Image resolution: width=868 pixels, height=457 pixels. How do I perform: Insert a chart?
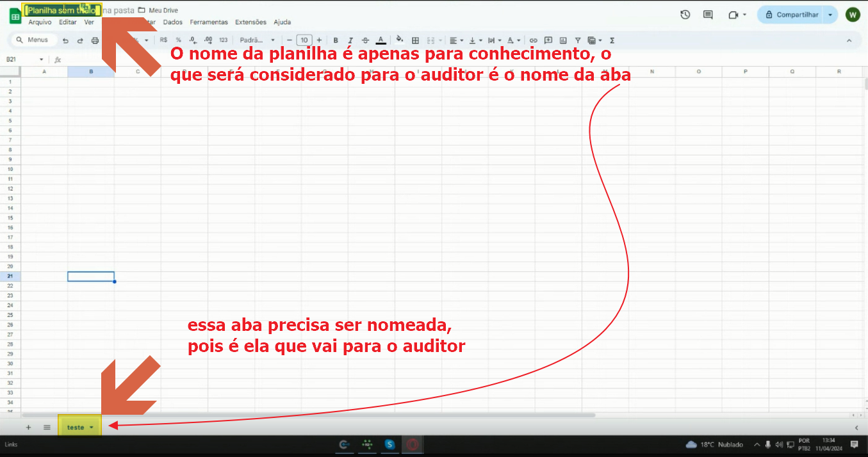(562, 40)
